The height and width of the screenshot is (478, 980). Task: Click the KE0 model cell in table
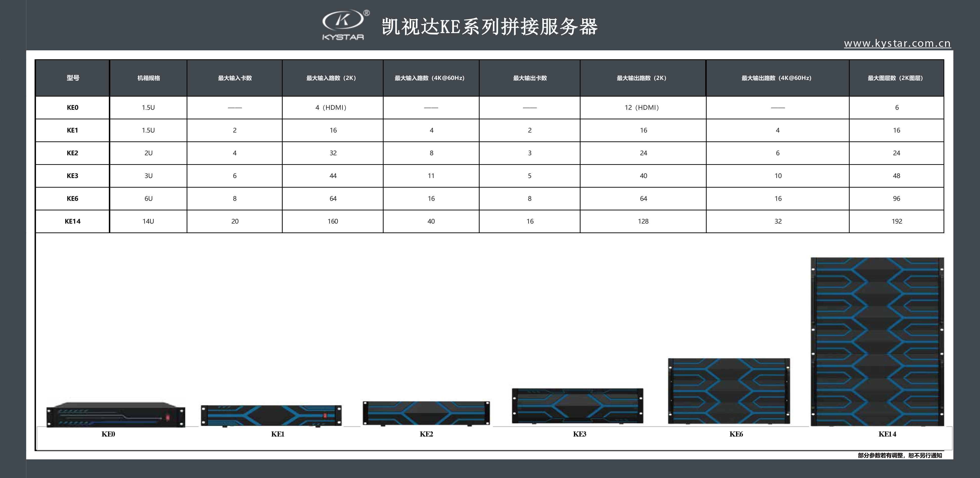tap(73, 107)
